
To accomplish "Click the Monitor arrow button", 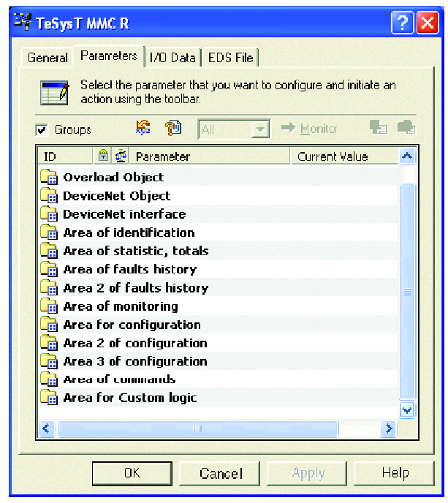I will pos(309,129).
